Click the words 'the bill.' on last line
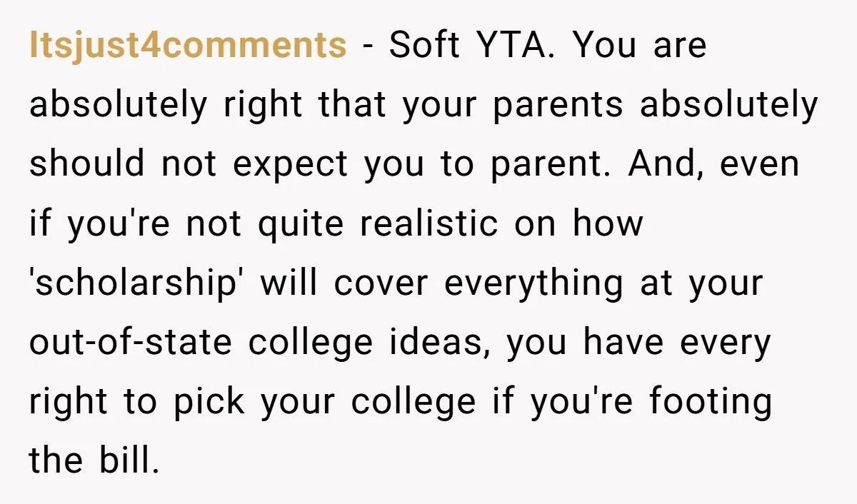The image size is (857, 504). pyautogui.click(x=94, y=461)
